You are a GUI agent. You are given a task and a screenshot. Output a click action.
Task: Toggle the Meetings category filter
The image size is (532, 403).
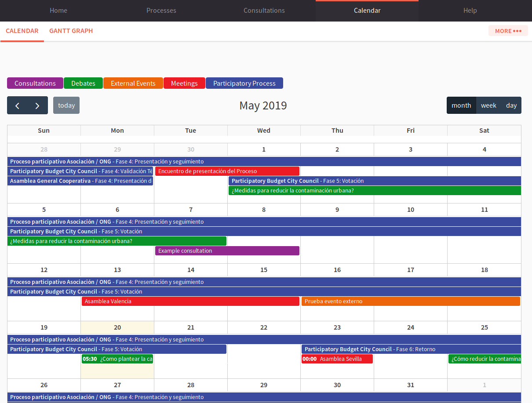(x=184, y=83)
